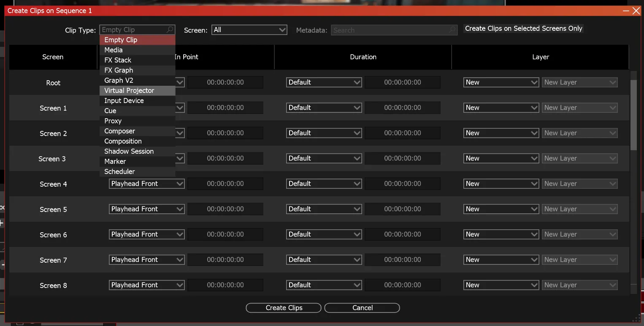
Task: Toggle Create Clips on Selected Screens Only
Action: click(523, 29)
